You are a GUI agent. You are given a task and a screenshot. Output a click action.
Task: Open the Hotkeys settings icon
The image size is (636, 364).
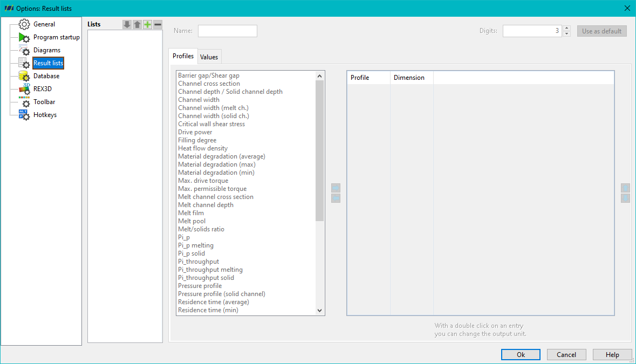click(x=24, y=115)
